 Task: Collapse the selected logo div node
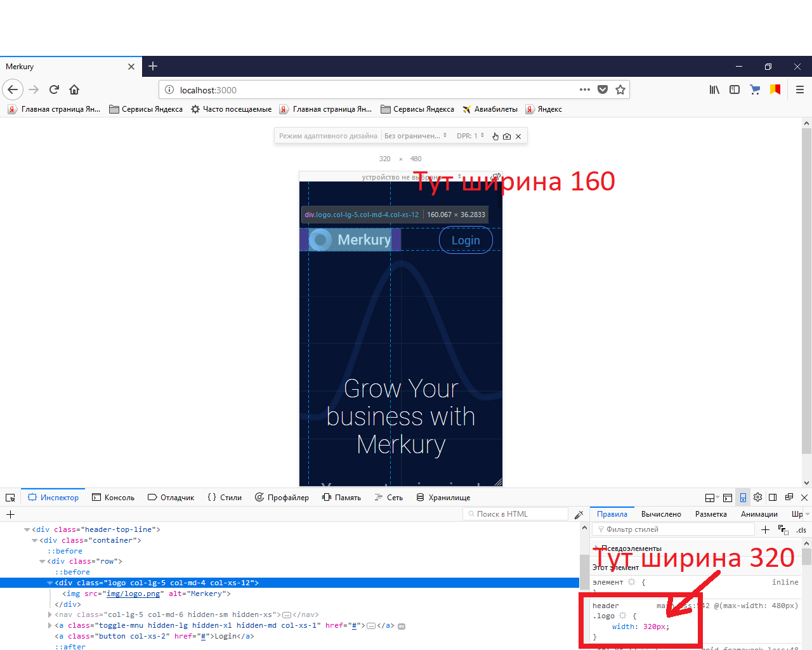click(x=50, y=583)
